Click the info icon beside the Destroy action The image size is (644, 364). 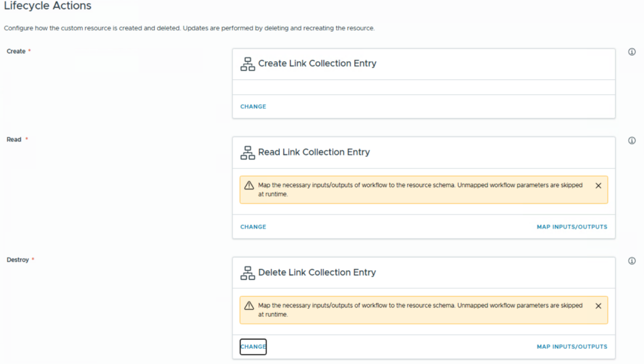pyautogui.click(x=632, y=261)
